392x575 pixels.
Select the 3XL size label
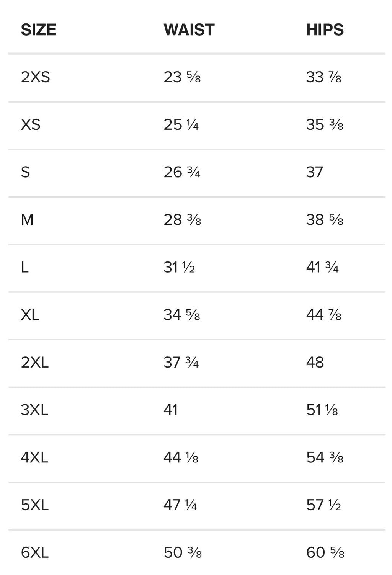click(x=34, y=410)
